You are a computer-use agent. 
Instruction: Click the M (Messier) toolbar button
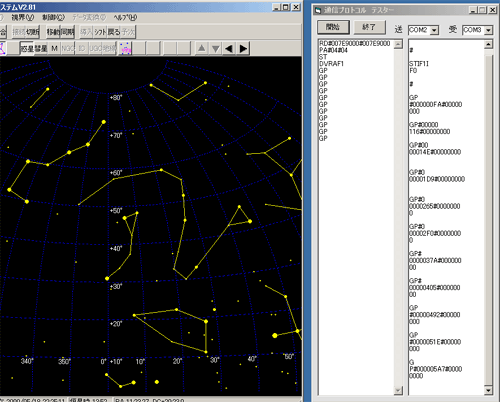54,49
